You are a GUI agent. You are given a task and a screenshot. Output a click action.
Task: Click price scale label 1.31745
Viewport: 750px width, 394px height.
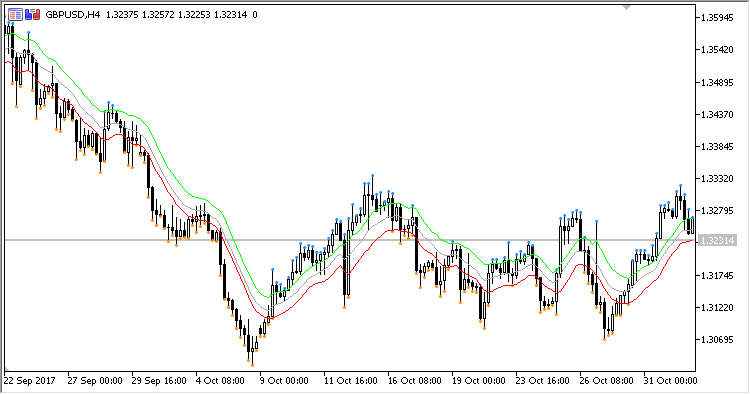click(717, 276)
